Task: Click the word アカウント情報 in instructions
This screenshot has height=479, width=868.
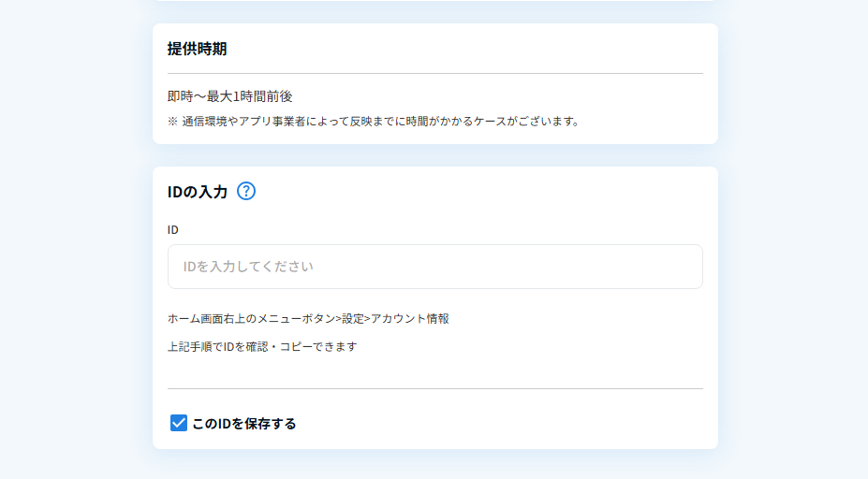Action: [x=410, y=319]
